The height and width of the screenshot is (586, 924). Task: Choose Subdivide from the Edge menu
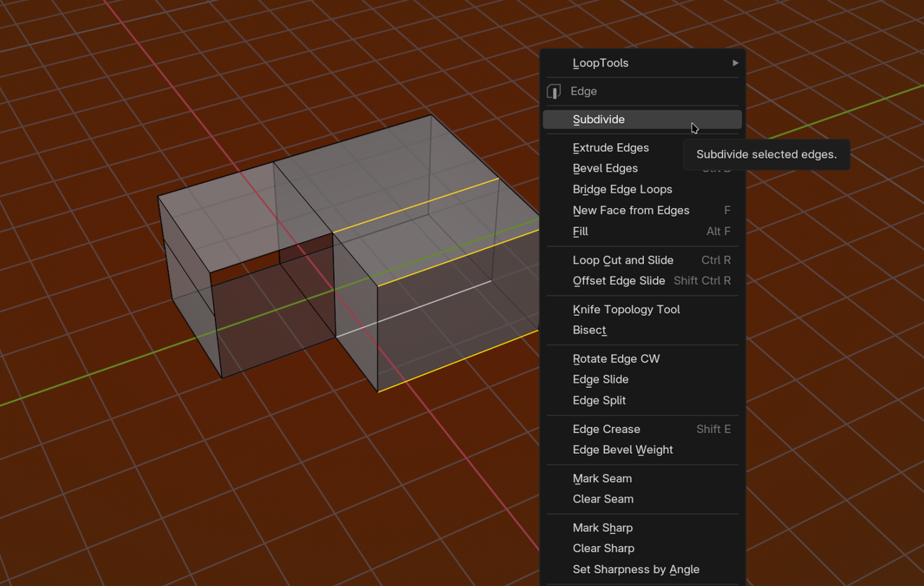pos(642,120)
